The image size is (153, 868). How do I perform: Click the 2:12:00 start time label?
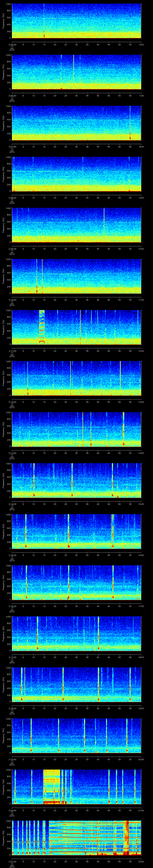pyautogui.click(x=12, y=402)
